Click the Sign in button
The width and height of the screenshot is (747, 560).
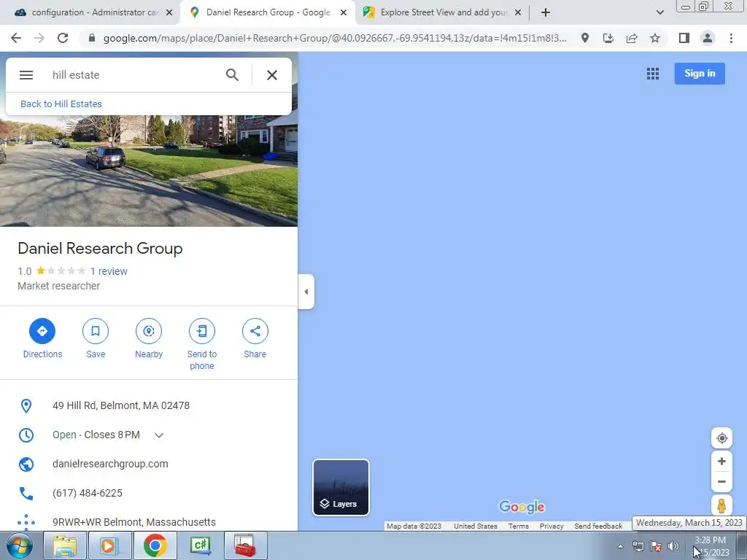tap(700, 74)
